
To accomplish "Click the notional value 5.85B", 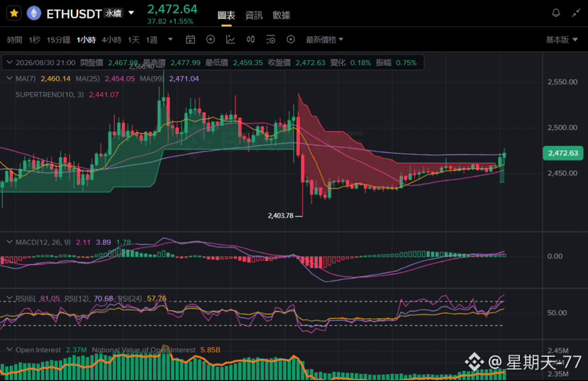I will click(210, 350).
